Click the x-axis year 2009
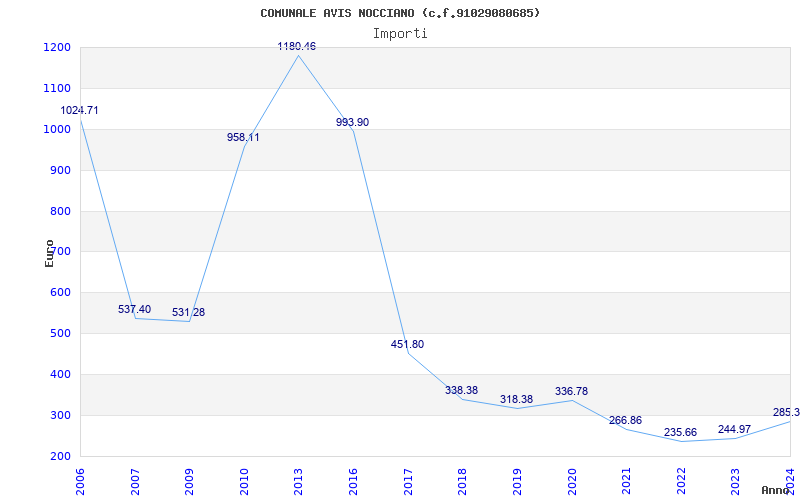The image size is (800, 500). (189, 481)
